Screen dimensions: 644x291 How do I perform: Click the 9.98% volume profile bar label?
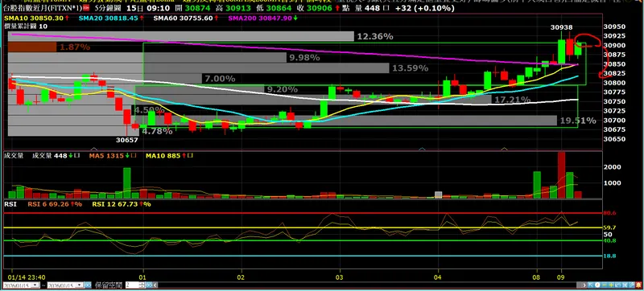pos(304,58)
